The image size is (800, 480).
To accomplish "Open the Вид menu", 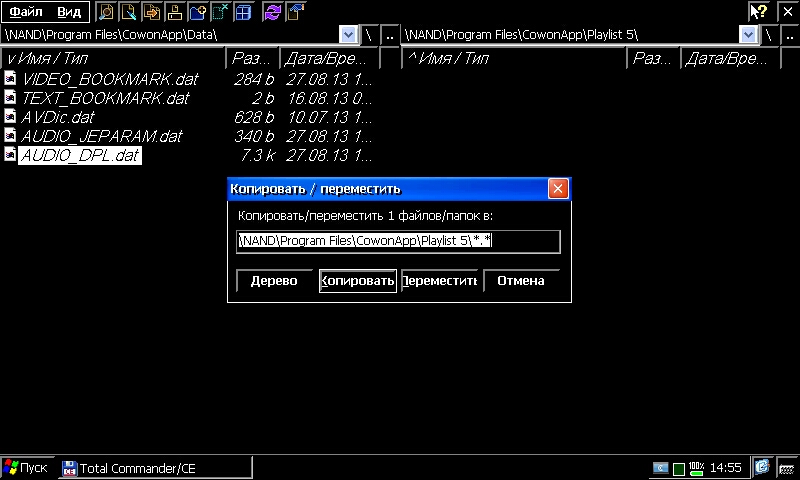I will pyautogui.click(x=69, y=12).
